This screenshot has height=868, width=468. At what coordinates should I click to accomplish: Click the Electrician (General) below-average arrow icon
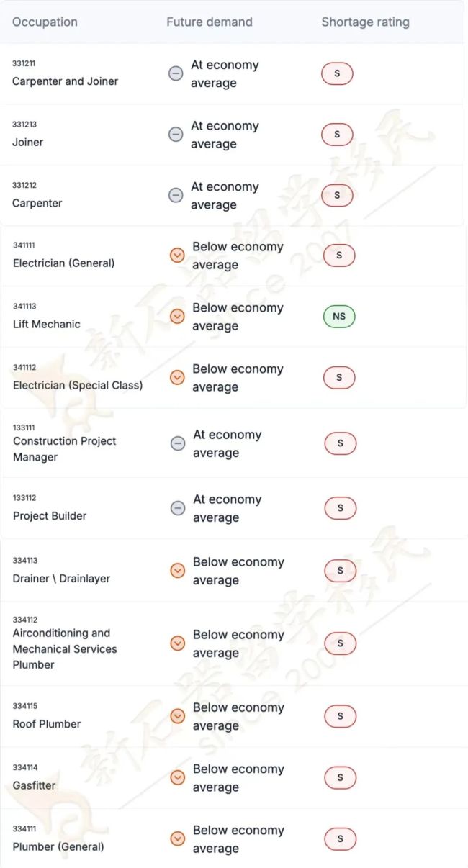(177, 255)
